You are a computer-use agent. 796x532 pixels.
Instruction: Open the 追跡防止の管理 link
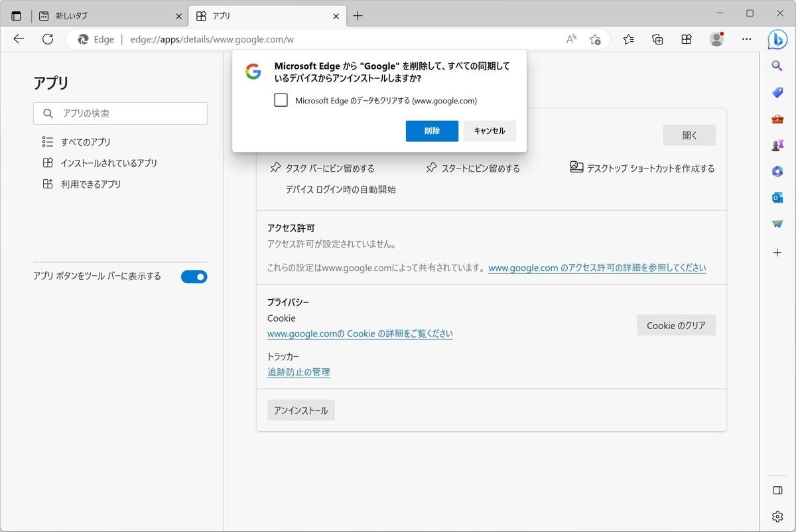[x=298, y=372]
